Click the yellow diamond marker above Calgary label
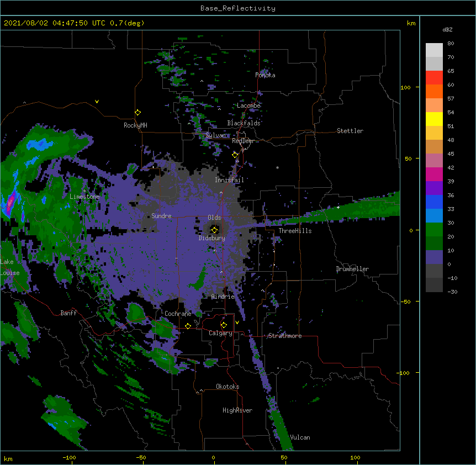This screenshot has width=476, height=465. pos(224,325)
